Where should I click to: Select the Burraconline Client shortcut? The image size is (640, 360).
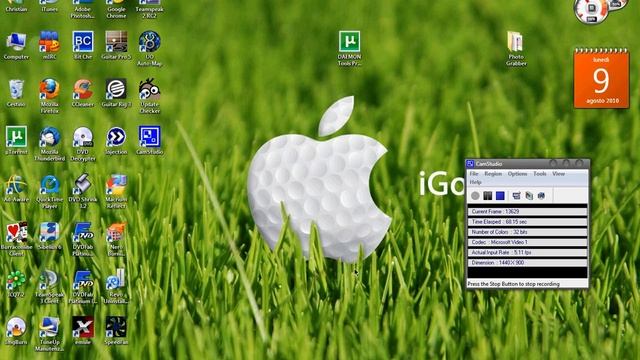[x=16, y=239]
